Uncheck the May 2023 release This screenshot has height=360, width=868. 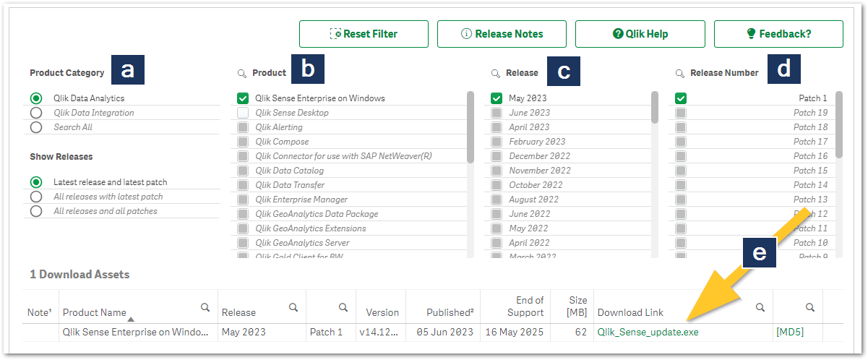tap(497, 98)
